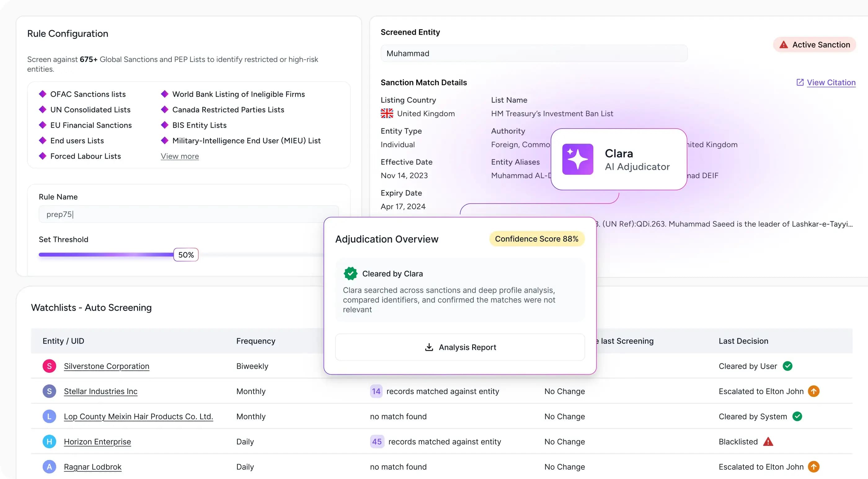Click green check beside Cleared by User
This screenshot has width=868, height=479.
787,366
